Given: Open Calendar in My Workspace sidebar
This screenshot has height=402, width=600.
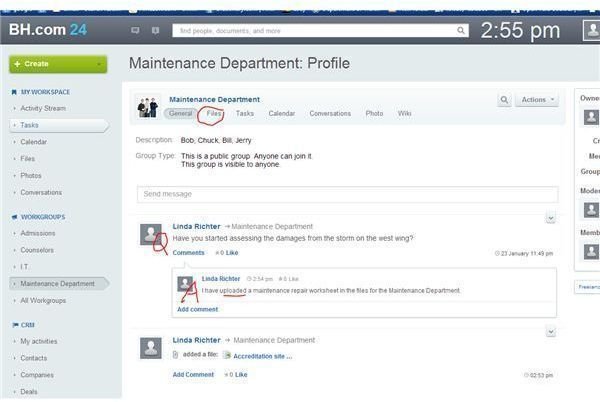Looking at the screenshot, I should (x=34, y=142).
